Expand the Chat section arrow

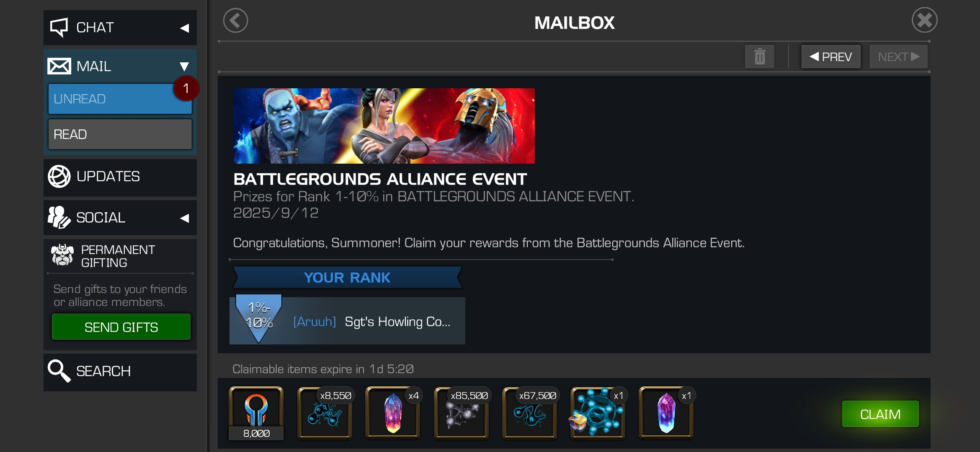[184, 28]
